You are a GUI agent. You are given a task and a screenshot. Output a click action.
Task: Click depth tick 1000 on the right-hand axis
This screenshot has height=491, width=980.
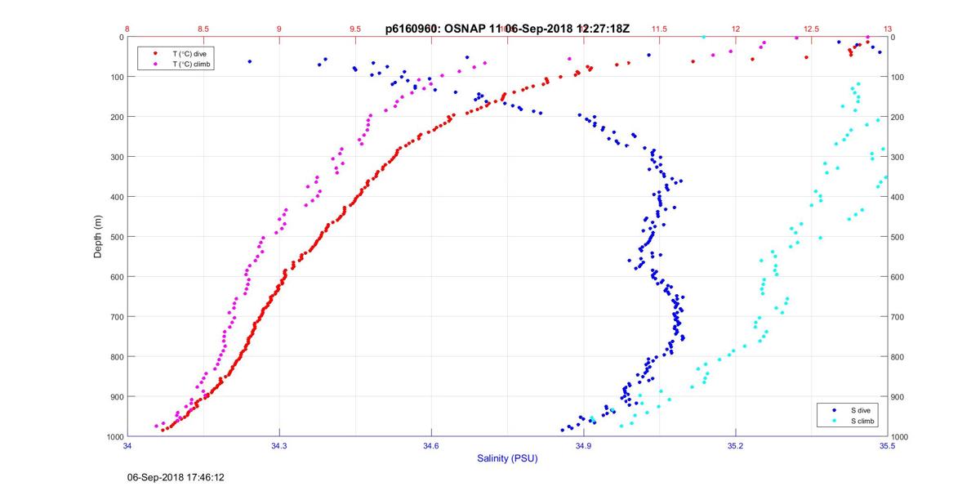(x=899, y=437)
